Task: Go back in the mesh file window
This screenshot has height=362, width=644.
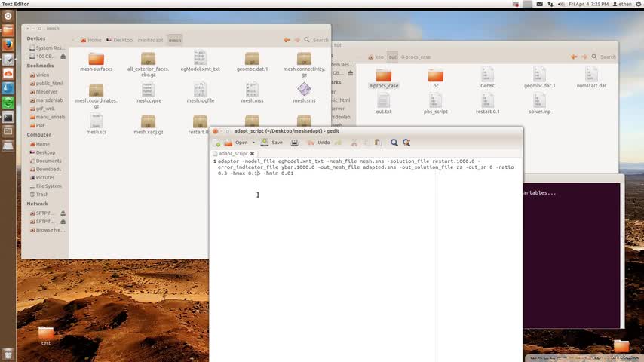Action: coord(287,40)
